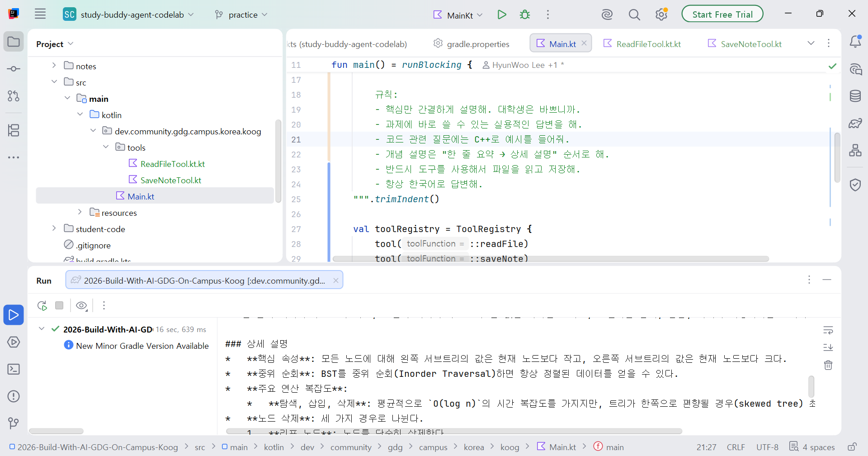Open IDE settings gear
Viewport: 868px width, 456px height.
pos(661,14)
